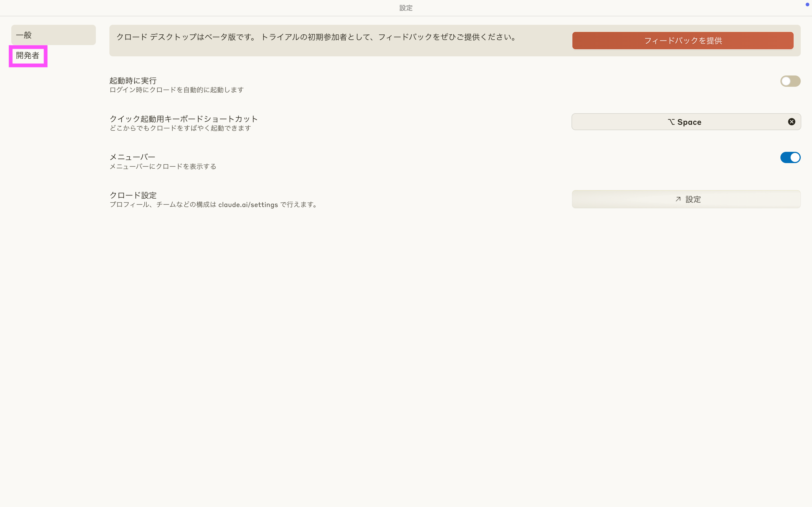Click the claude.ai/settings text in the description
This screenshot has width=812, height=507.
tap(248, 204)
